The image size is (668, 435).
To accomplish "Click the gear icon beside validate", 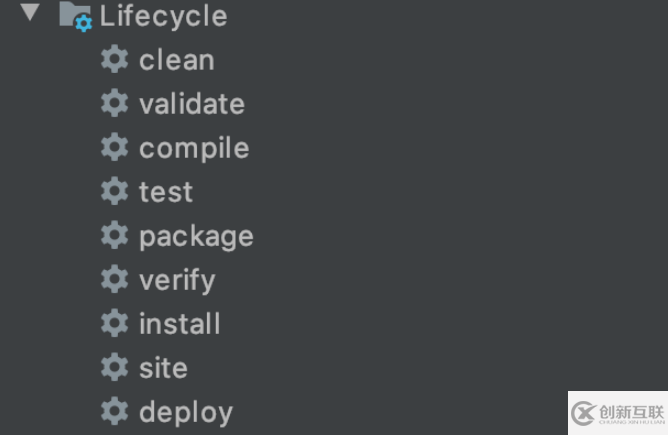I will (x=115, y=103).
